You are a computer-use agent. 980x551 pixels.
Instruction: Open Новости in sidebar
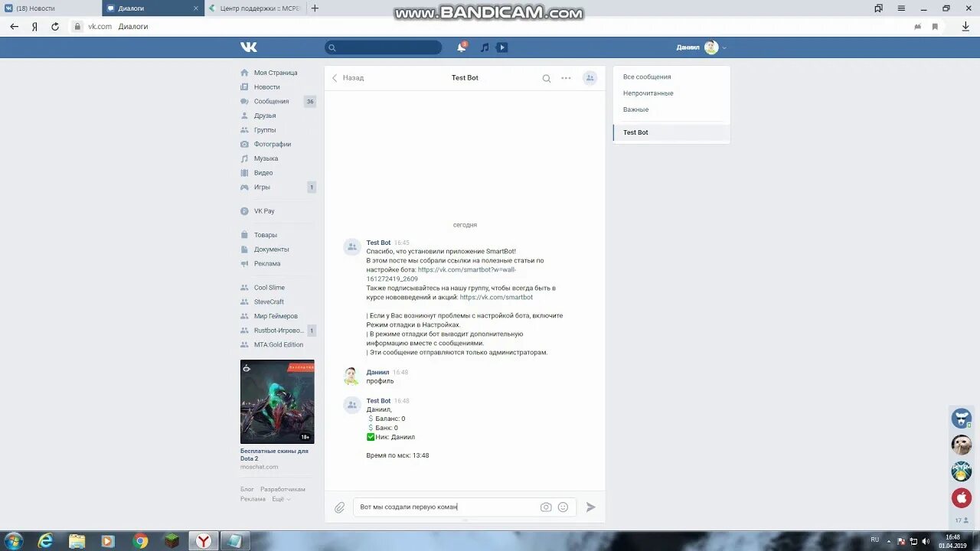coord(266,87)
